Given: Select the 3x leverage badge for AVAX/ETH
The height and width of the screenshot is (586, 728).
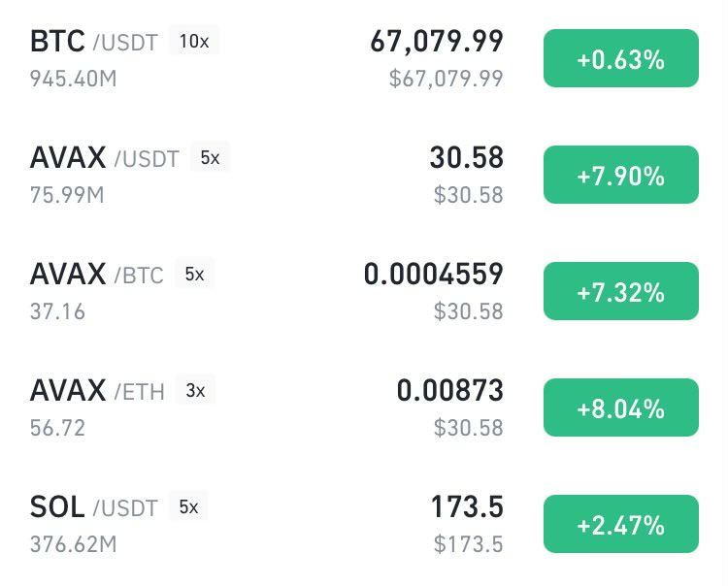Looking at the screenshot, I should point(195,391).
